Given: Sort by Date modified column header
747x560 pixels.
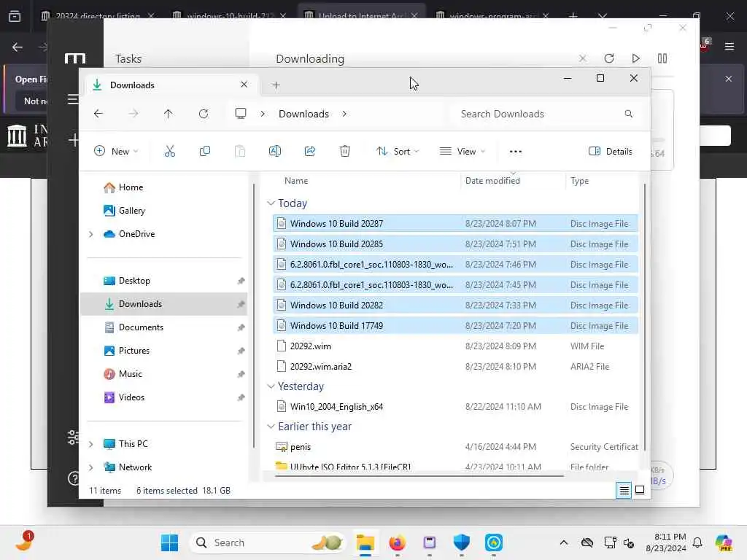Looking at the screenshot, I should point(492,181).
